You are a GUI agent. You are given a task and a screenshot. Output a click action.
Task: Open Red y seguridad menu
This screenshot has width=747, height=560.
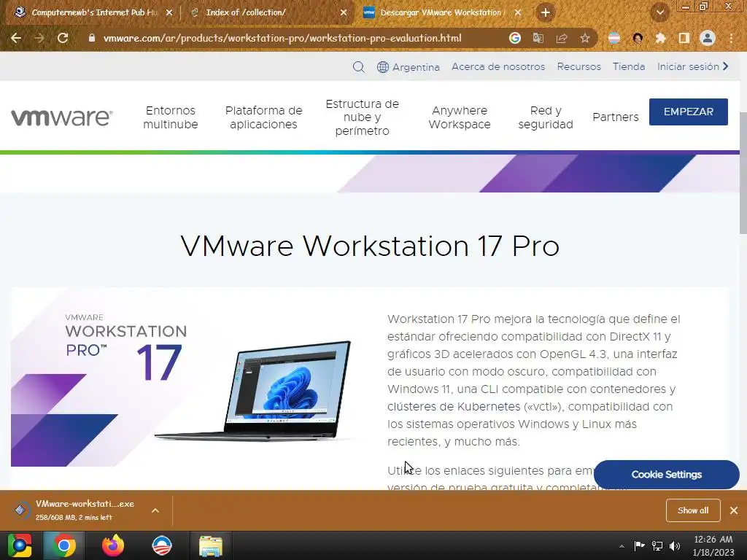pyautogui.click(x=546, y=117)
